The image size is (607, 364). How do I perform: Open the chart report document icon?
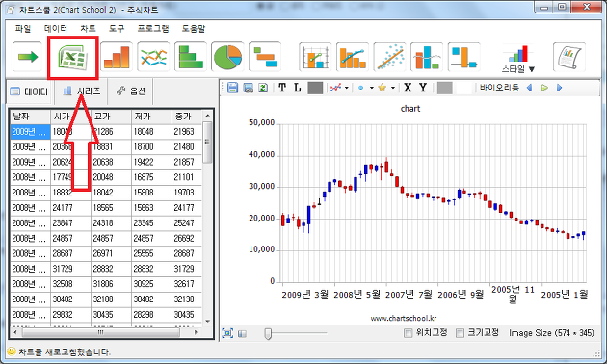[569, 58]
